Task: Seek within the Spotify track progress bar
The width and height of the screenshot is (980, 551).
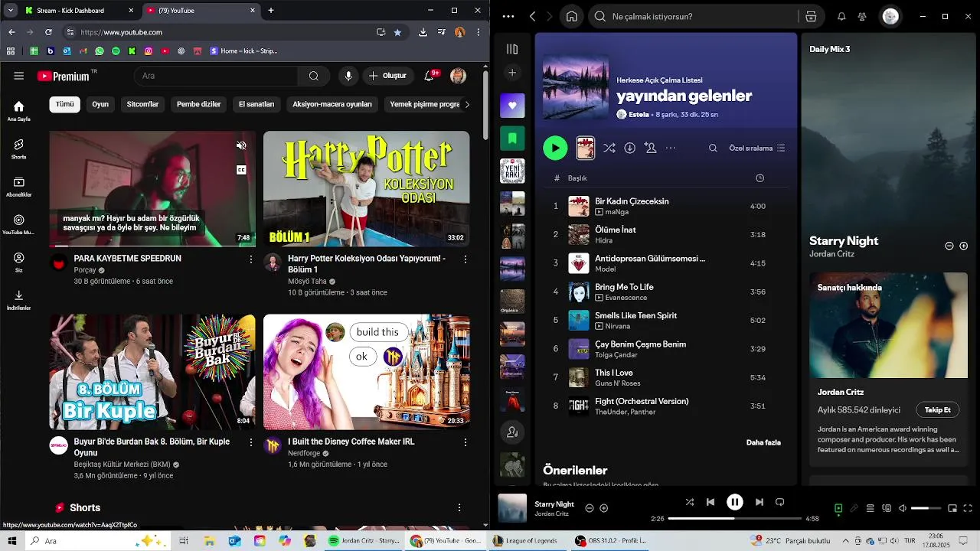Action: click(734, 518)
